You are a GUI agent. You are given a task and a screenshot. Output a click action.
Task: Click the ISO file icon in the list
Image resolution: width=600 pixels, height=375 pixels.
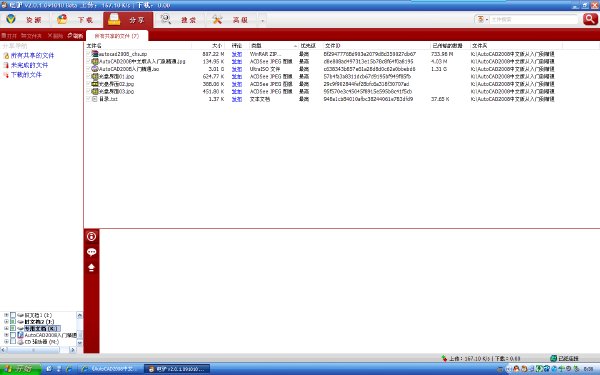[95, 69]
